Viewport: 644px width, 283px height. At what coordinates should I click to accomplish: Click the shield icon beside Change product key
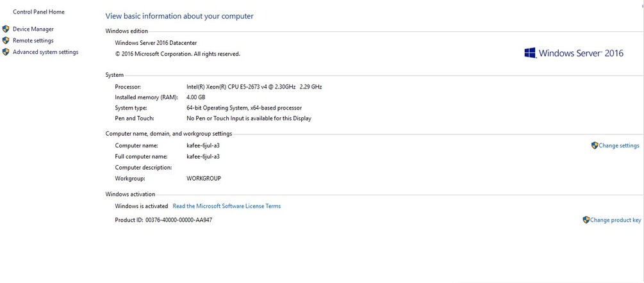[586, 220]
